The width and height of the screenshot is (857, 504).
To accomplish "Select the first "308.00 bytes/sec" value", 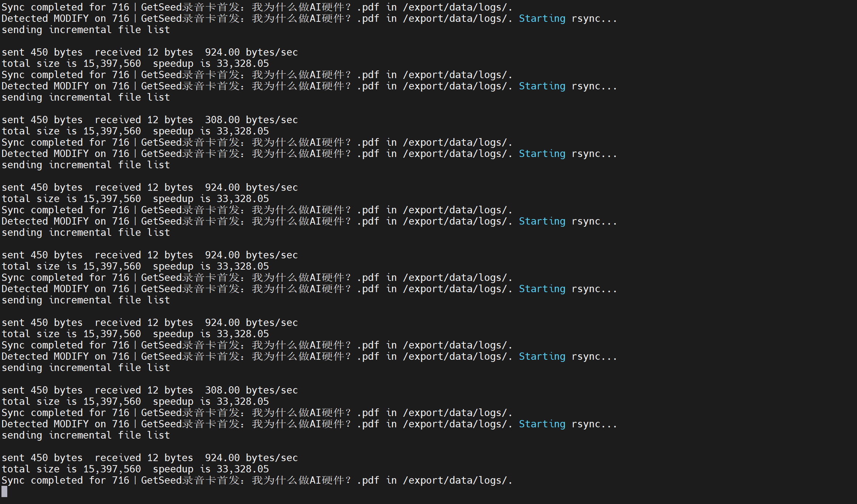I will point(251,120).
